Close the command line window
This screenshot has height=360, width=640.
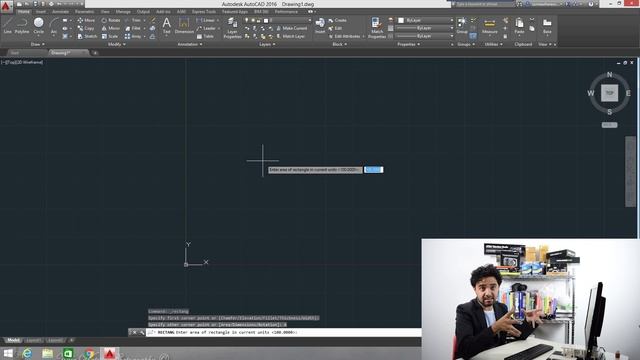coord(134,333)
